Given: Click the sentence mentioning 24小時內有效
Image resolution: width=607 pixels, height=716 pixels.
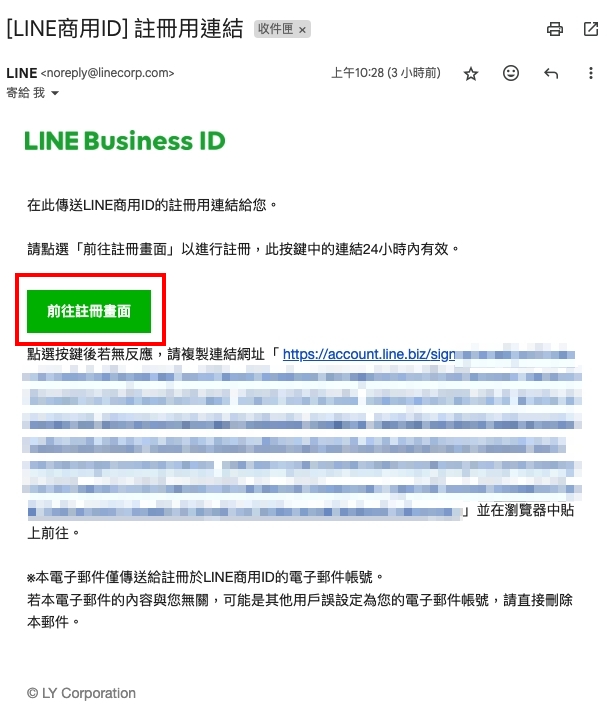Looking at the screenshot, I should (x=243, y=249).
